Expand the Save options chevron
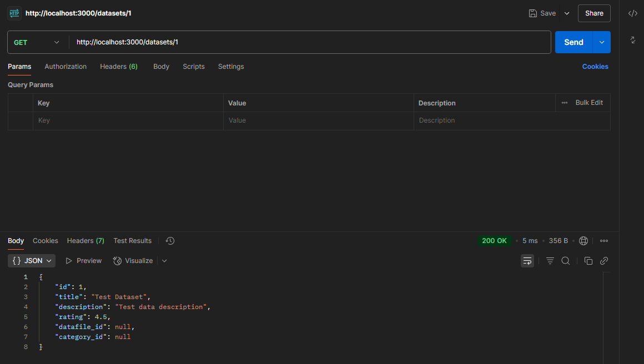 (567, 13)
